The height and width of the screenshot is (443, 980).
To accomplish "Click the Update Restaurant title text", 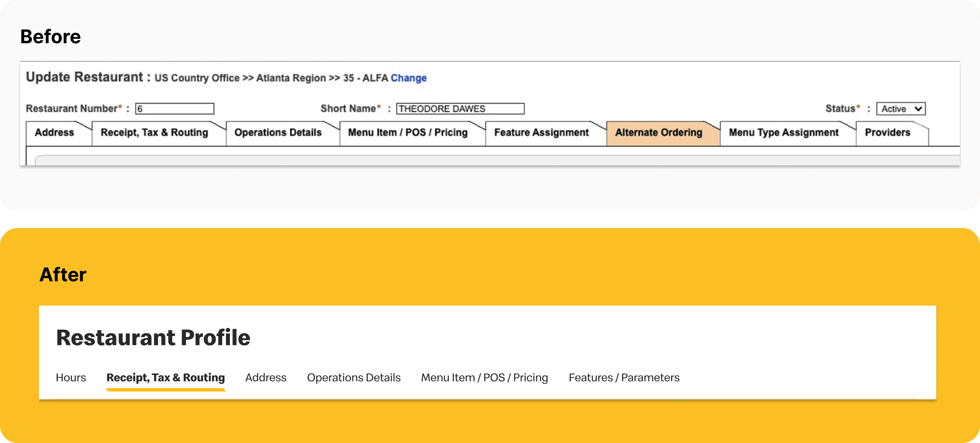I will click(x=84, y=77).
